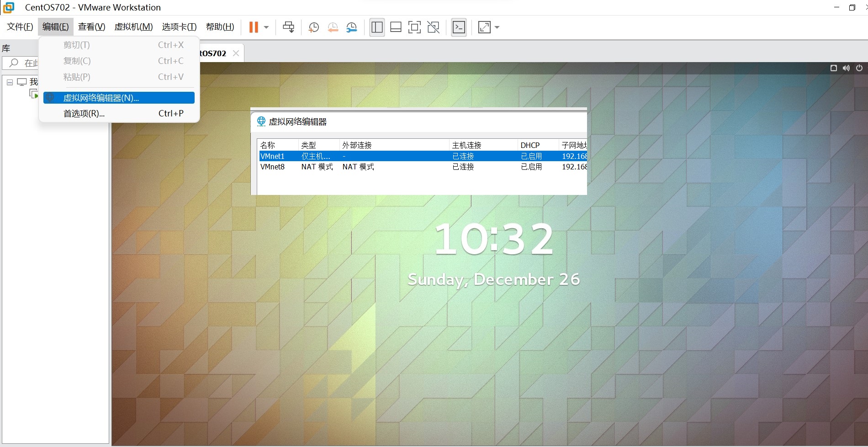Screen dimensions: 868x447
Task: Open the 查看(V) menu
Action: tap(91, 27)
